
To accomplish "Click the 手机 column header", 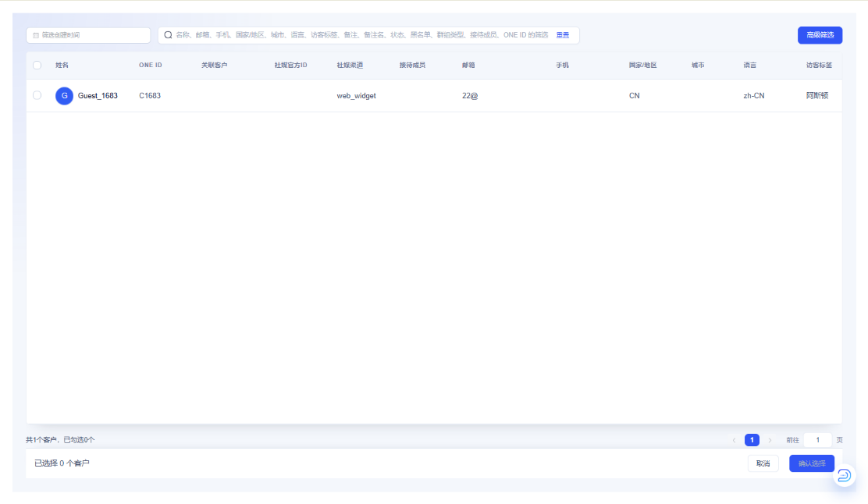I will [x=563, y=66].
